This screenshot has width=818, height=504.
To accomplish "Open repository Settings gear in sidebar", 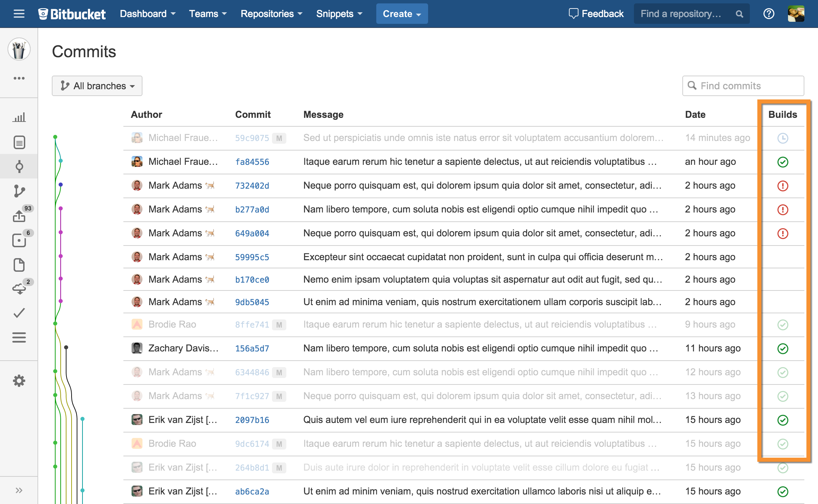I will (19, 381).
